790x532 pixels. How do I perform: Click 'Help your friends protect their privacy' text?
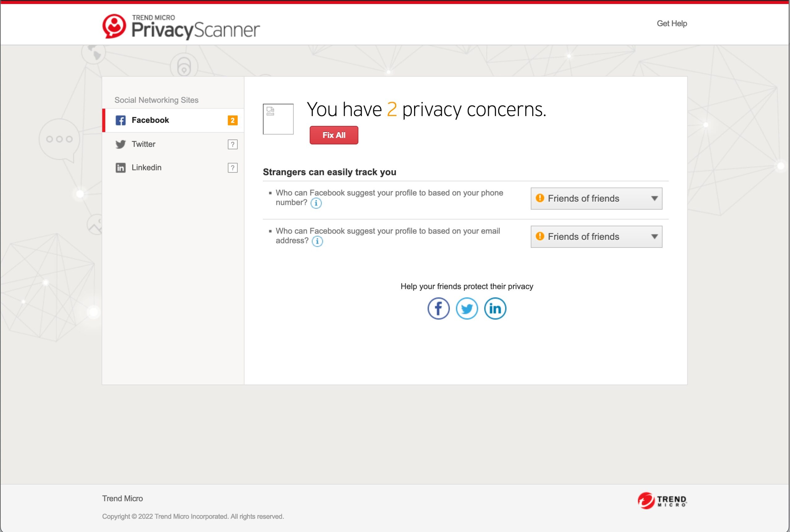click(467, 286)
